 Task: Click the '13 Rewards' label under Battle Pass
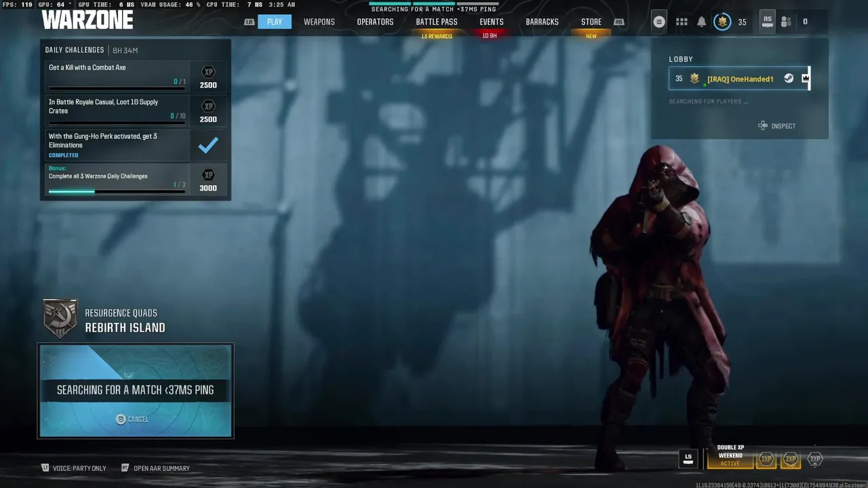(x=437, y=36)
